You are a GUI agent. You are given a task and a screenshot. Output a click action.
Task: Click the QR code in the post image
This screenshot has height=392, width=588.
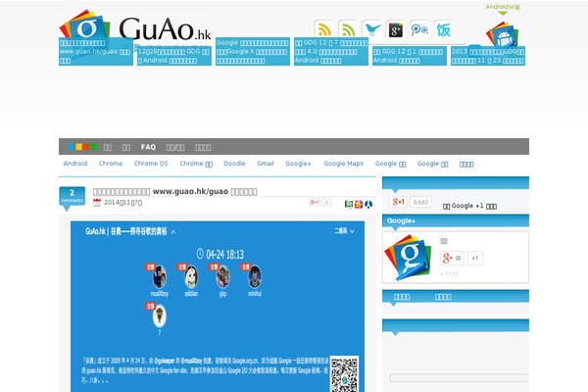pos(344,374)
